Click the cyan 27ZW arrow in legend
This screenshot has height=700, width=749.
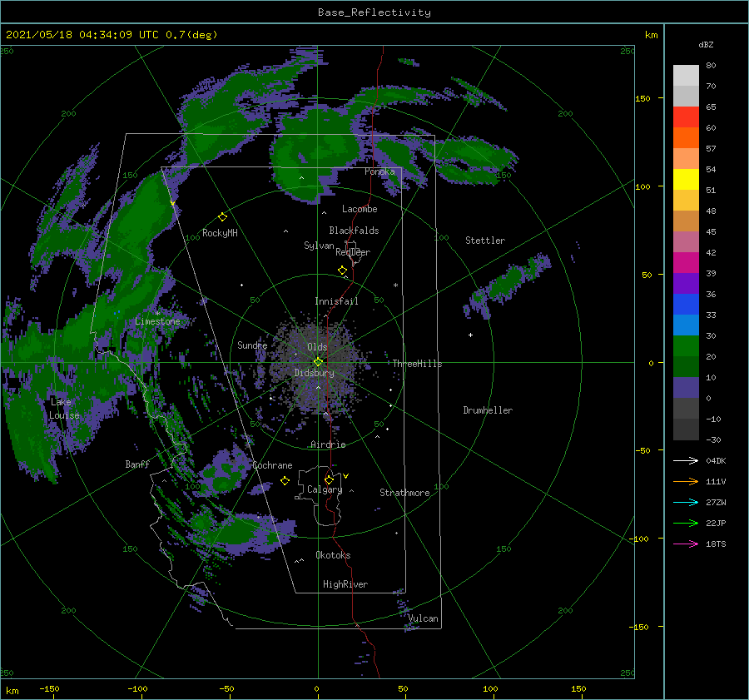click(x=686, y=502)
